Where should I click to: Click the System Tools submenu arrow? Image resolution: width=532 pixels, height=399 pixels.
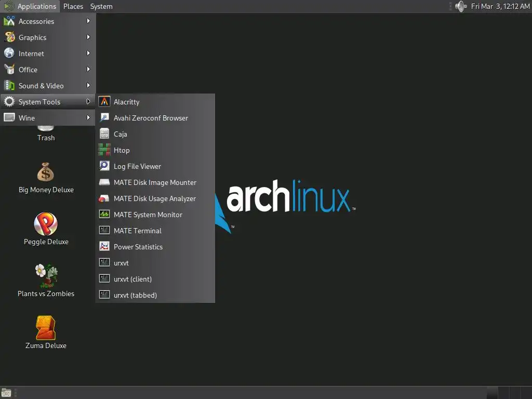(x=88, y=101)
